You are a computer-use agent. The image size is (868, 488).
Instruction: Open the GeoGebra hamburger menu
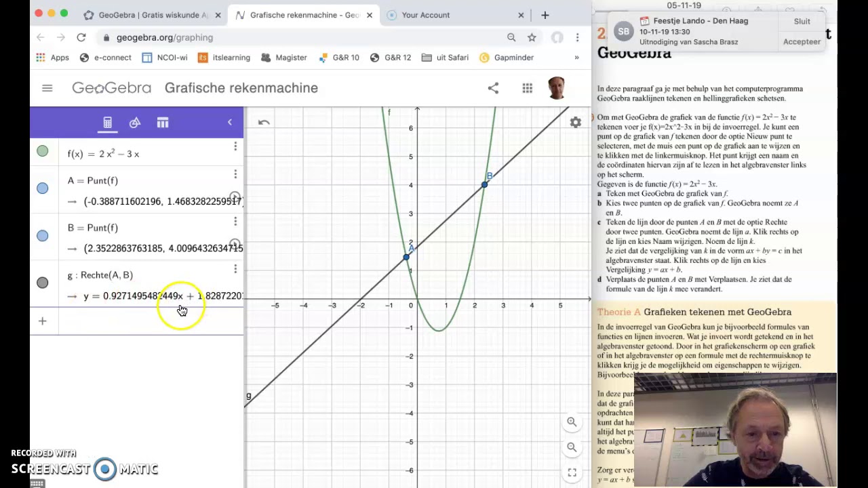tap(47, 88)
